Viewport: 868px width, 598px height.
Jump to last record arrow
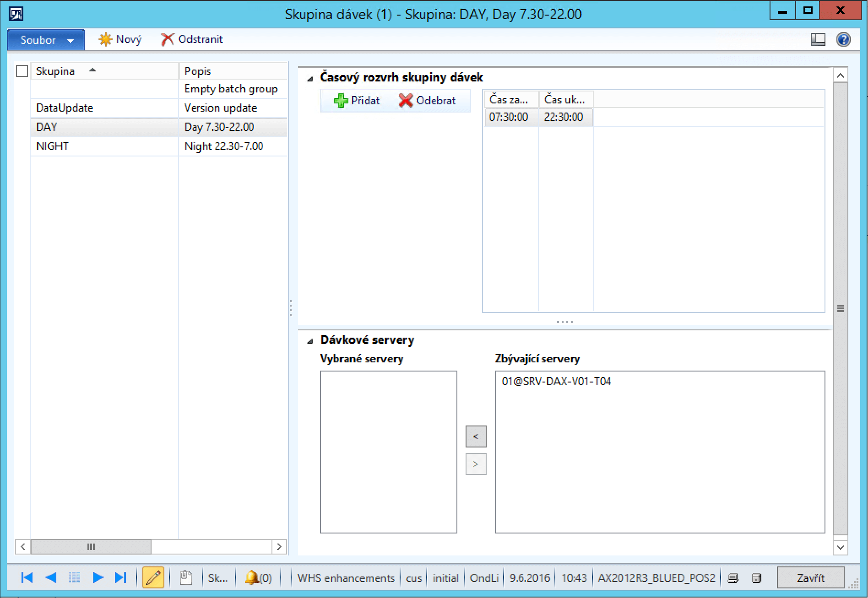pyautogui.click(x=120, y=577)
